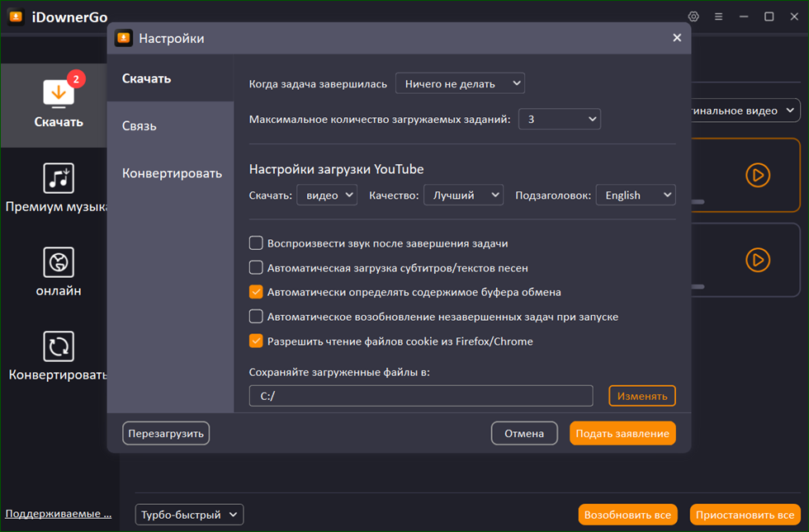This screenshot has height=532, width=809.
Task: Open the Ничего не делать dropdown
Action: point(461,83)
